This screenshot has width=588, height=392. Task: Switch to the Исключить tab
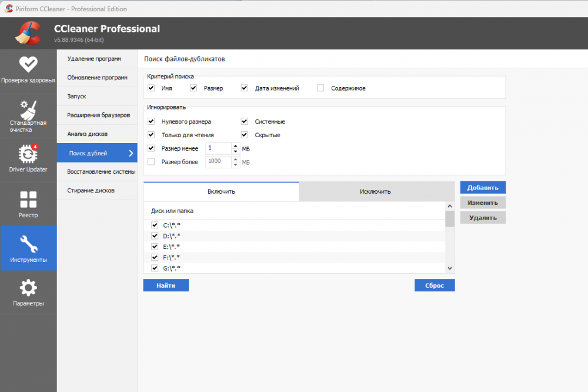(x=376, y=191)
